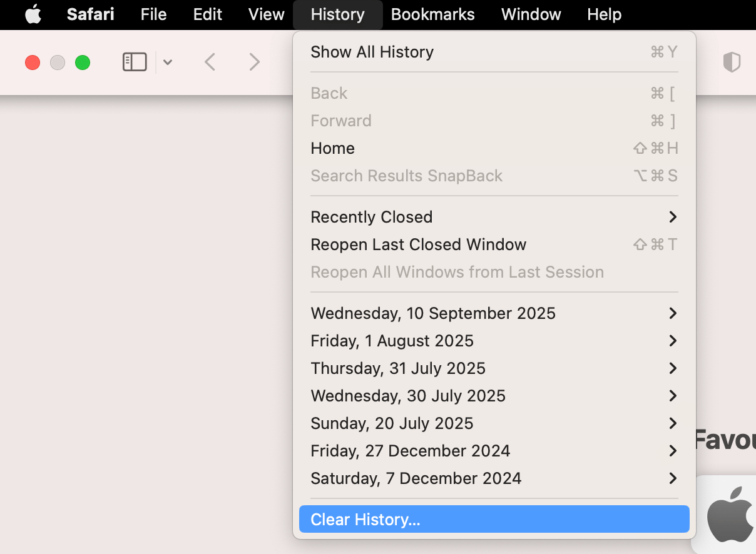Screen dimensions: 756x554
Task: Click the forward navigation arrow
Action: coord(254,62)
